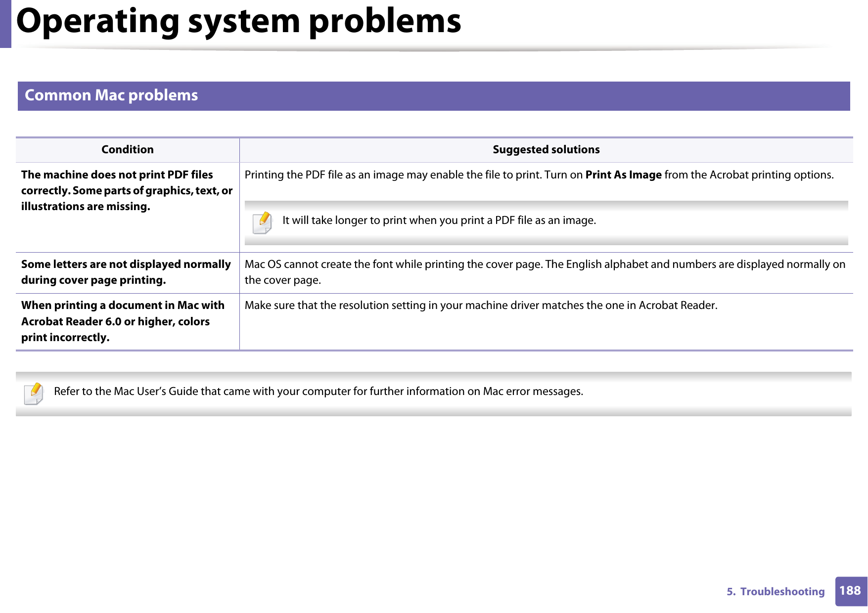Image resolution: width=868 pixels, height=613 pixels.
Task: Click the purple sidebar accent next to title
Action: pyautogui.click(x=5, y=23)
